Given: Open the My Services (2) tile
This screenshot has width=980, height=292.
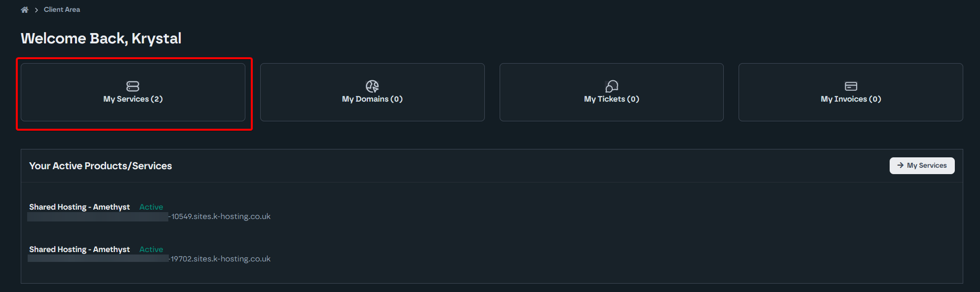Looking at the screenshot, I should pos(133,92).
